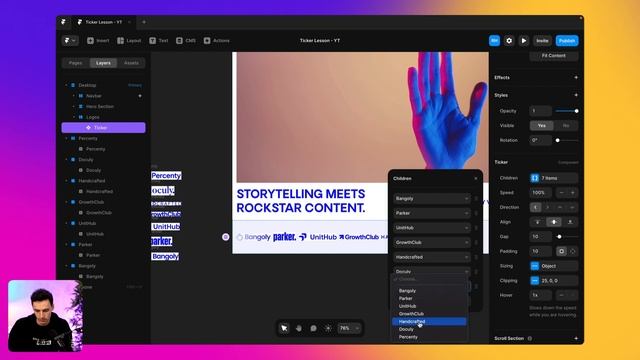Select the child Handcrafted layer
The height and width of the screenshot is (360, 640).
(x=100, y=191)
